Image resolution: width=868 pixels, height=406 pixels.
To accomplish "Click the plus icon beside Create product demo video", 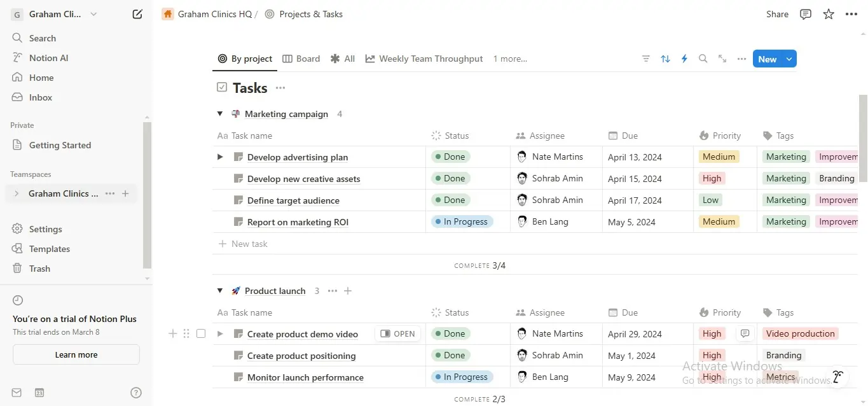I will coord(172,333).
